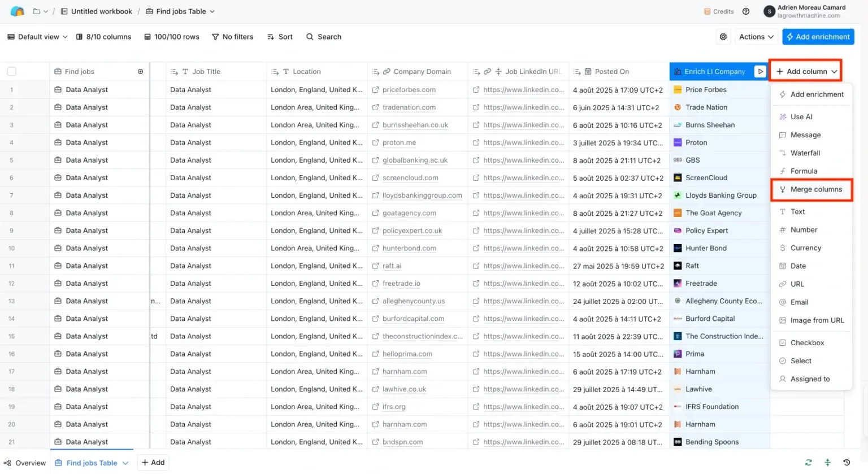
Task: Click the Posted On column header
Action: point(619,72)
